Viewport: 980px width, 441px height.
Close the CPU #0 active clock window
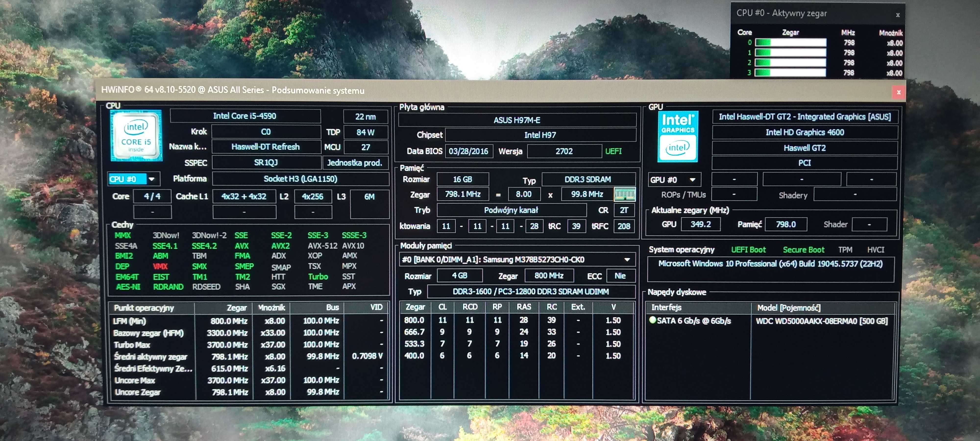click(x=897, y=15)
